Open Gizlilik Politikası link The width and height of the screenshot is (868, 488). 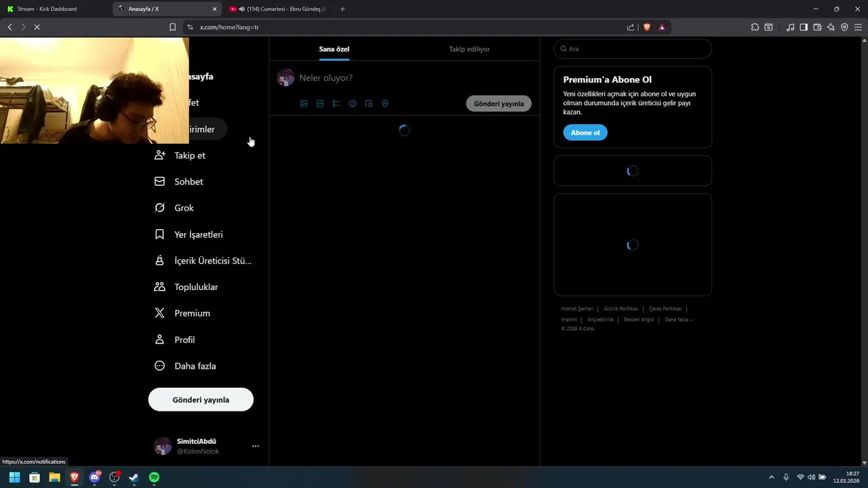click(621, 309)
